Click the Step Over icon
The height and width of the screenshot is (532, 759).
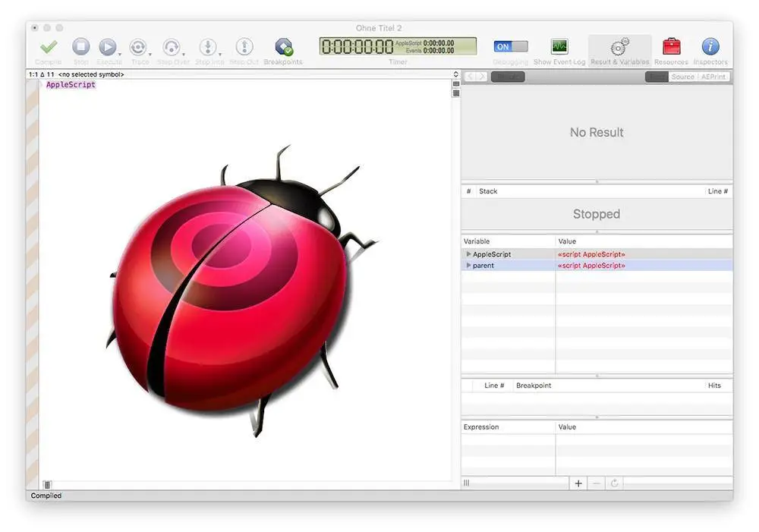(172, 46)
